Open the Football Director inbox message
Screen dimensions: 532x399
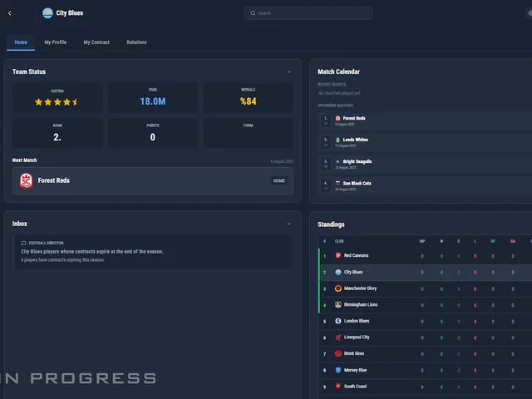(153, 252)
